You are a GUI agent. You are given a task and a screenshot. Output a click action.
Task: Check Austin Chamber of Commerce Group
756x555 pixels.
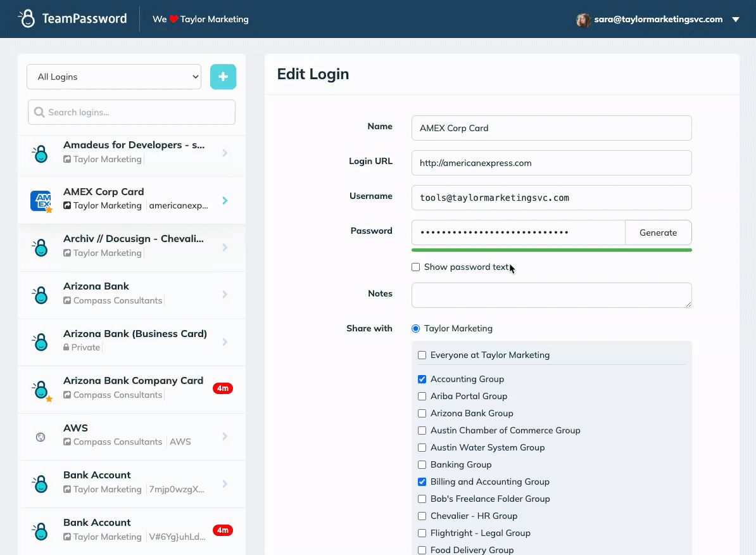pos(422,430)
